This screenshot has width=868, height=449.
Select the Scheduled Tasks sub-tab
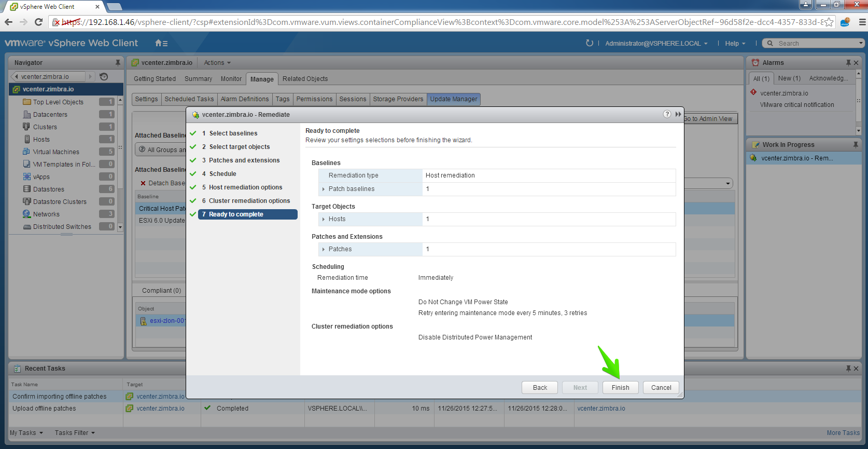pyautogui.click(x=189, y=99)
